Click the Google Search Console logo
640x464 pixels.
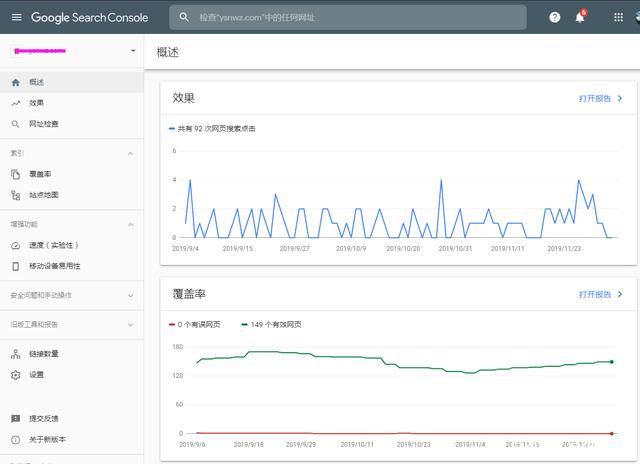[x=89, y=18]
